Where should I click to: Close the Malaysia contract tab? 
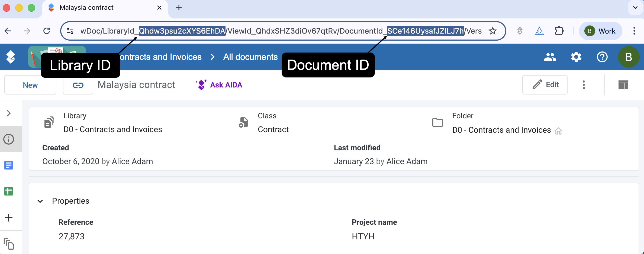point(159,8)
